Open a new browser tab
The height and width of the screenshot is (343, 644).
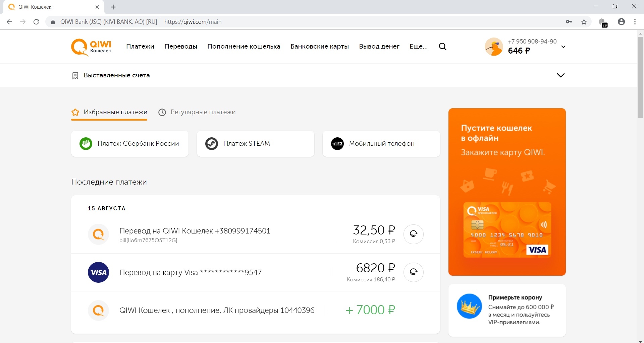[113, 7]
